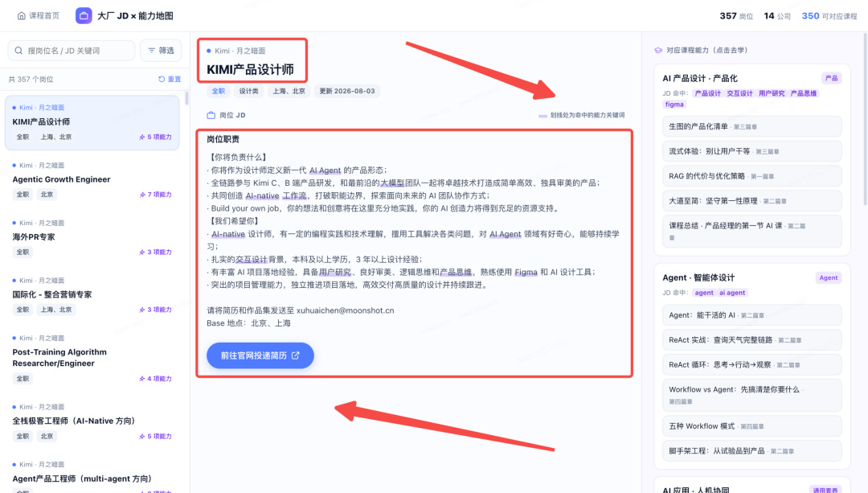
Task: Select the KIMI产品设计师 job card in list
Action: click(x=92, y=122)
